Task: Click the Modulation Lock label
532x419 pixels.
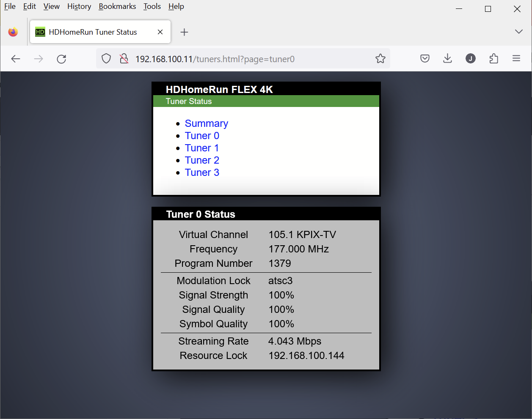Action: [x=213, y=281]
